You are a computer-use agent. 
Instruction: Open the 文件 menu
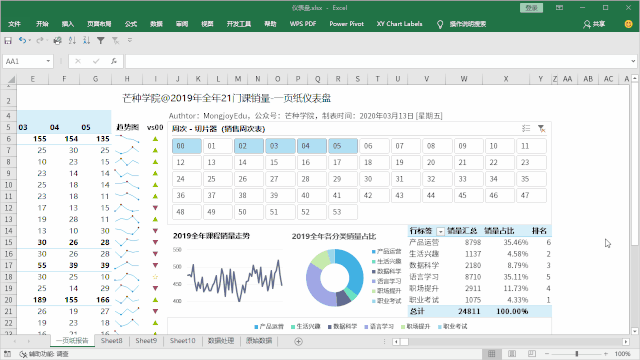[x=14, y=24]
